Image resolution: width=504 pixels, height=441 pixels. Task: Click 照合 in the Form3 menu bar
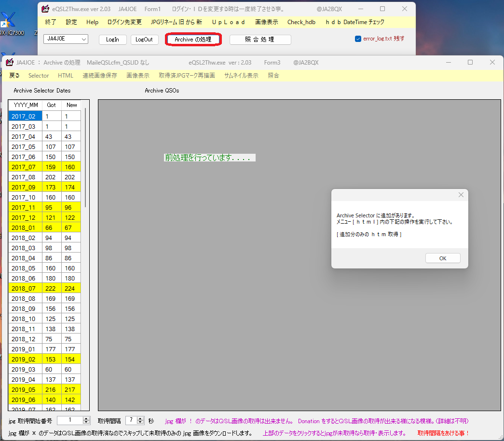point(273,75)
